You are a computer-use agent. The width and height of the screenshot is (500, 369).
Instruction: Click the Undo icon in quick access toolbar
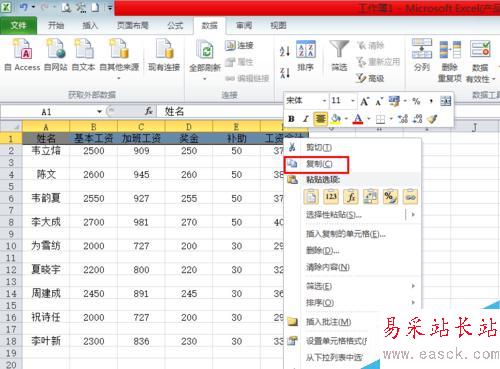click(x=24, y=7)
